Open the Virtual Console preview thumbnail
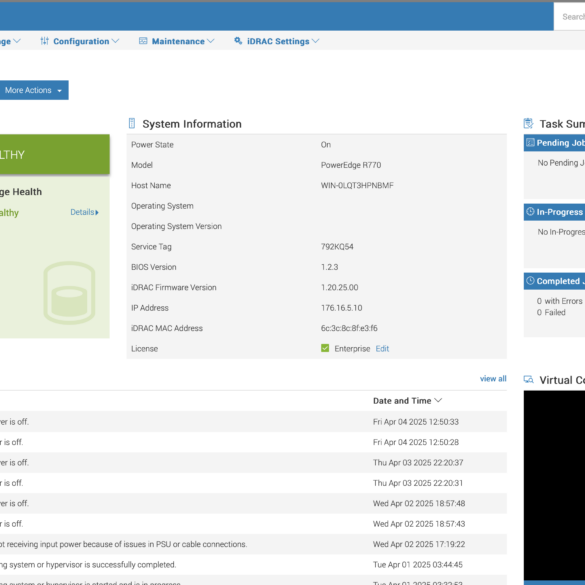 tap(554, 486)
